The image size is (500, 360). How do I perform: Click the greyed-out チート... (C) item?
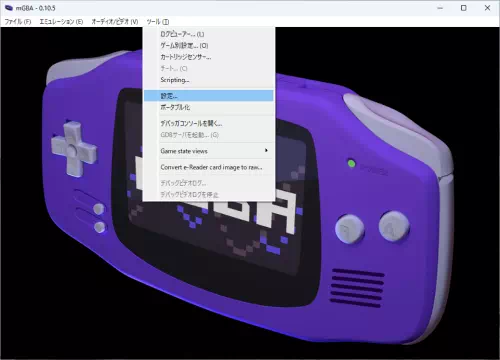point(209,68)
